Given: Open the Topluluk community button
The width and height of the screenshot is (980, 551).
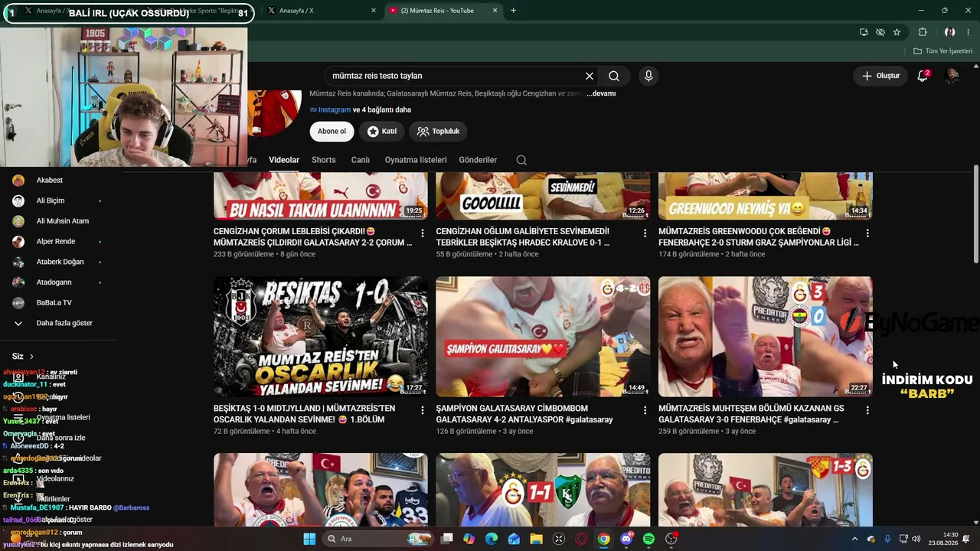Looking at the screenshot, I should [x=438, y=132].
